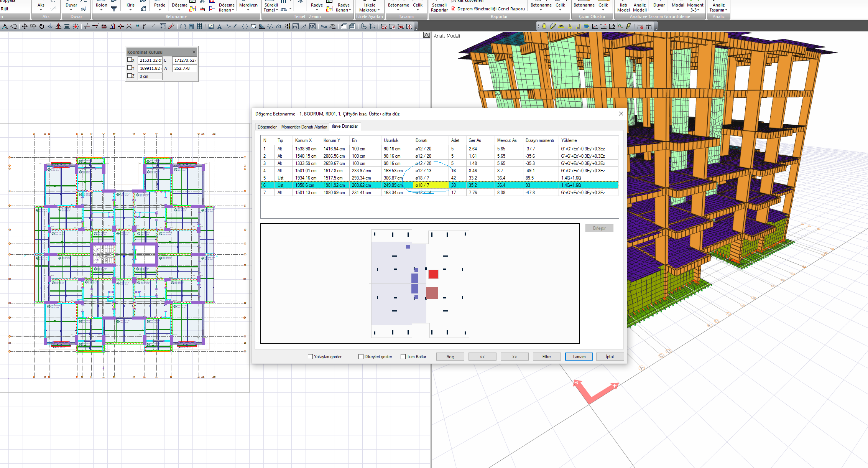Click the fillet corner tool icon
868x468 pixels.
click(145, 26)
